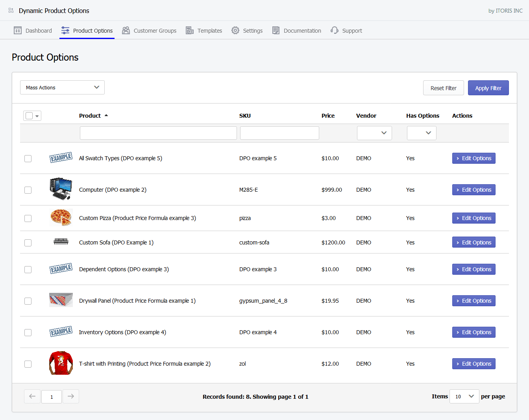Click the by ITORIS INC text
Viewport: 529px width, 420px height.
tap(505, 11)
